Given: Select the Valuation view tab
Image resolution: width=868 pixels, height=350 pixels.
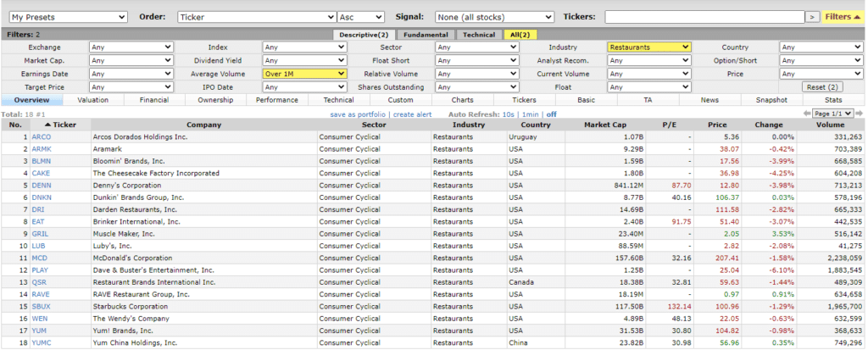Looking at the screenshot, I should [93, 100].
